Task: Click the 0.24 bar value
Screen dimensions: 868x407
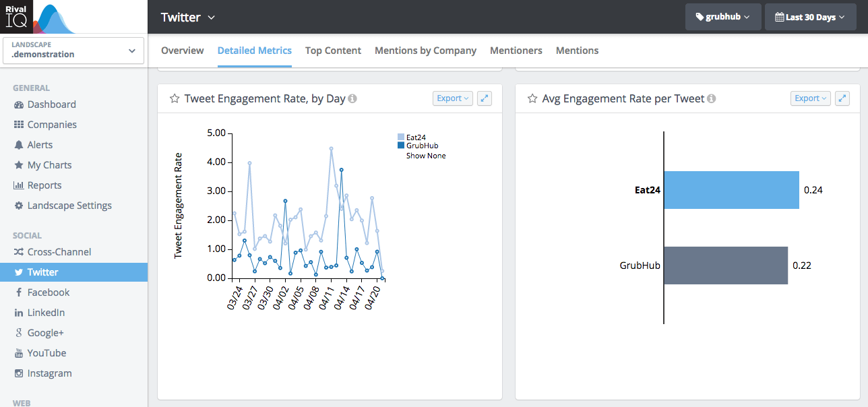Action: click(x=813, y=190)
